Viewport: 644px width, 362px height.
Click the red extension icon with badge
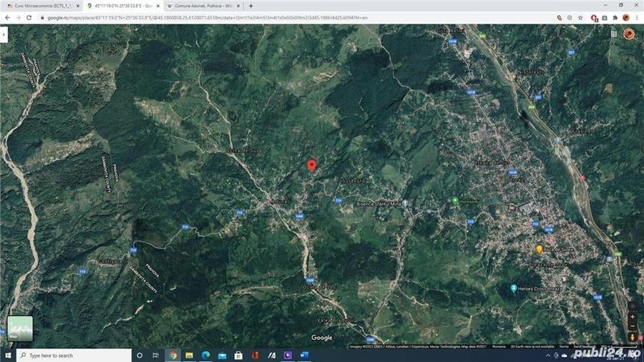pos(594,18)
